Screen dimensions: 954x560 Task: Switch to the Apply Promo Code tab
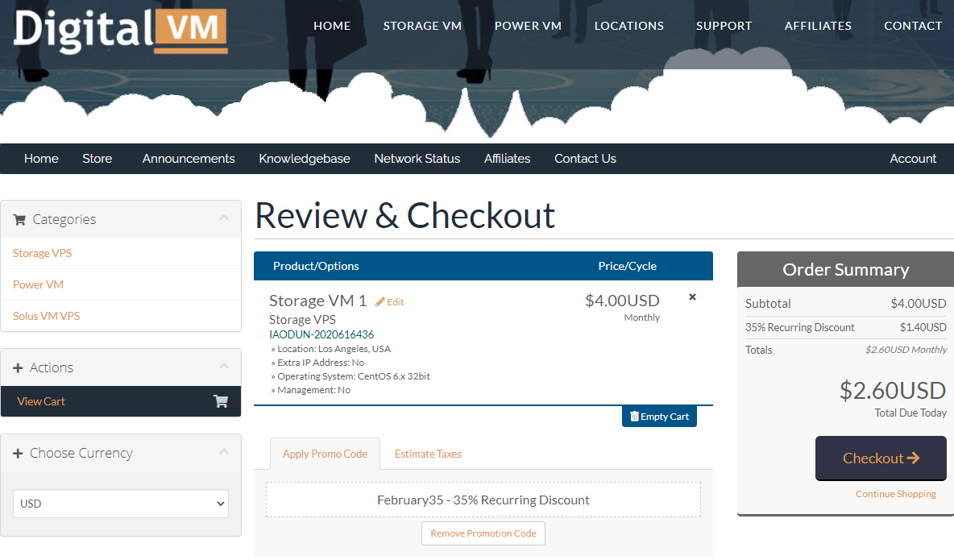point(325,454)
